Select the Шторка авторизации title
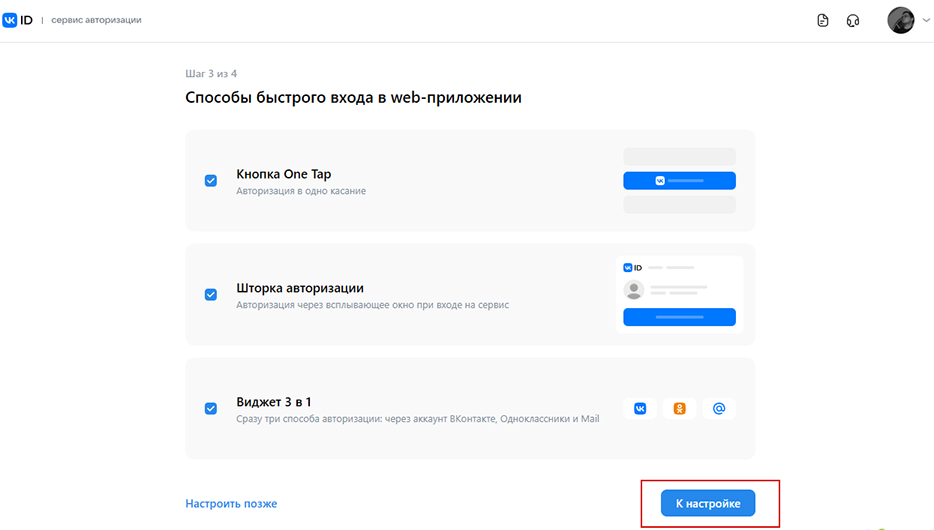Image resolution: width=934 pixels, height=530 pixels. tap(300, 288)
